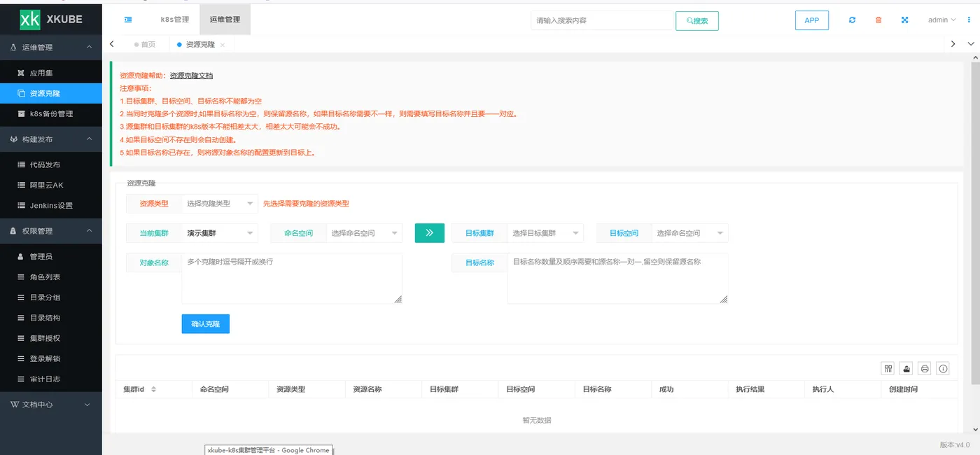Click the refresh icon in header
Image resolution: width=980 pixels, height=455 pixels.
coord(852,20)
